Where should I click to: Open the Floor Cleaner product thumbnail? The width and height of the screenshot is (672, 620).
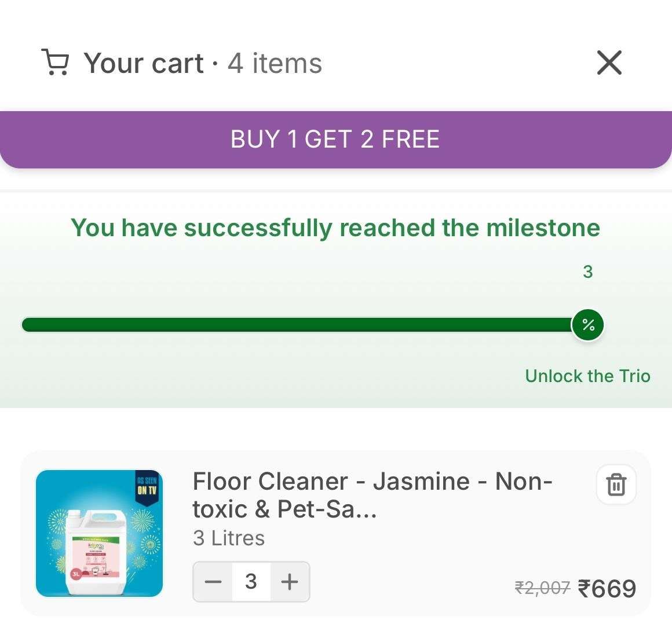pos(99,533)
